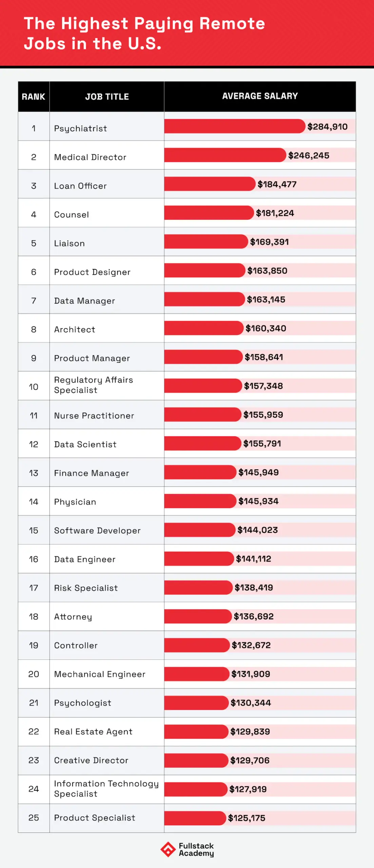Viewport: 374px width, 868px height.
Task: Click the Medical Director salary bar
Action: click(x=224, y=155)
